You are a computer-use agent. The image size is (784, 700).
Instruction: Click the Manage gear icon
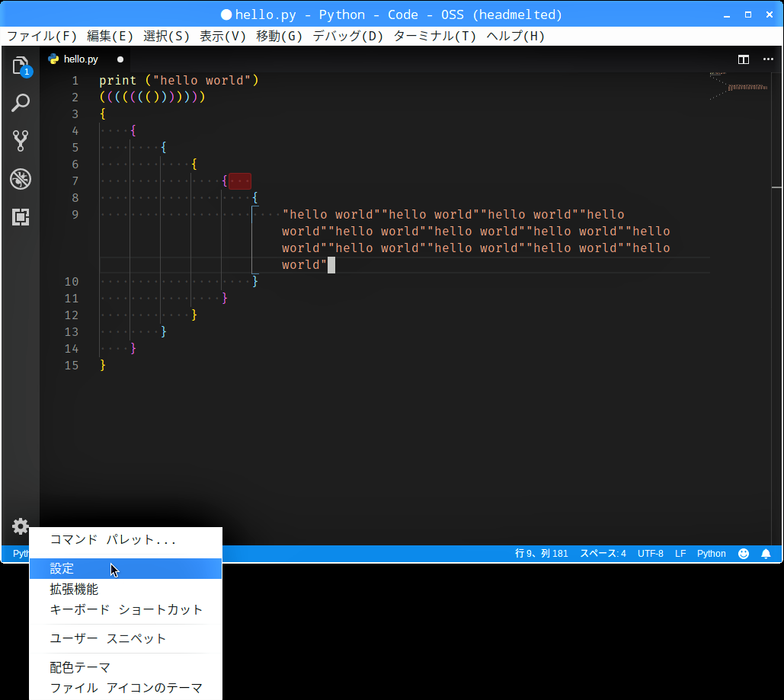(21, 526)
